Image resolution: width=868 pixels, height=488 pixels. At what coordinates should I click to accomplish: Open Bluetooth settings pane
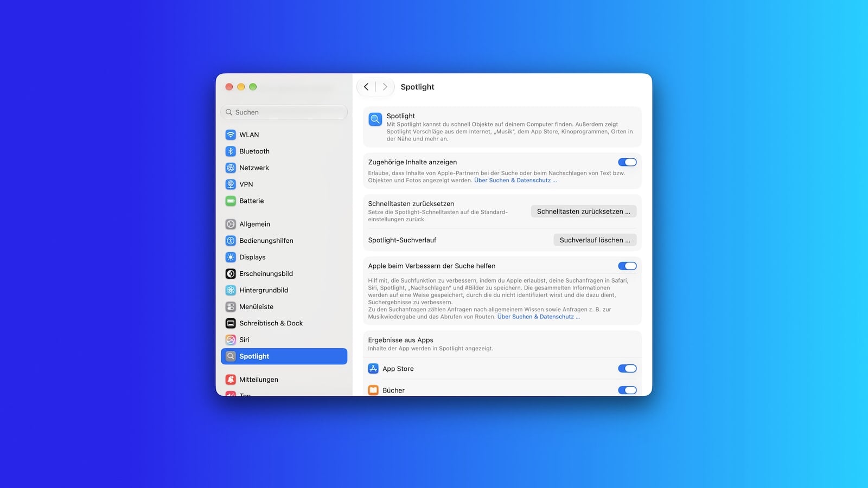(x=284, y=151)
